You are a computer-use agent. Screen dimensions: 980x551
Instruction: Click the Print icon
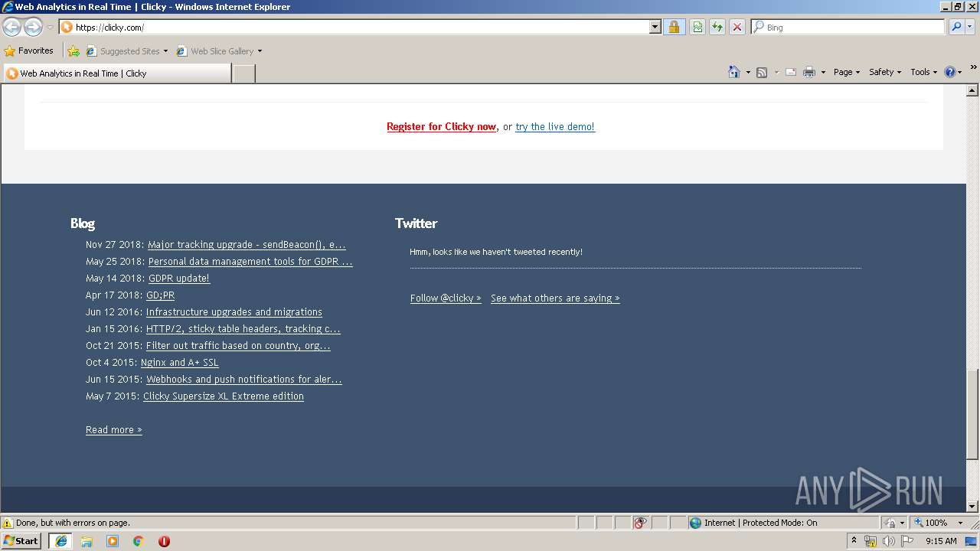tap(809, 72)
